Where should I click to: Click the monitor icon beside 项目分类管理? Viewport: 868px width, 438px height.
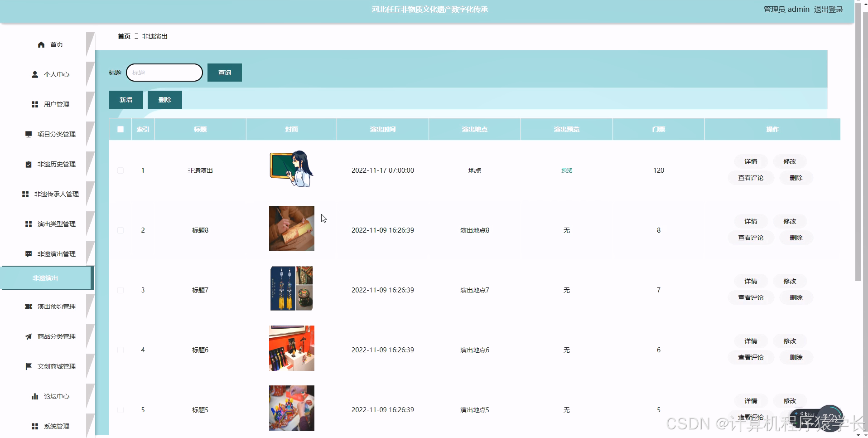point(29,134)
